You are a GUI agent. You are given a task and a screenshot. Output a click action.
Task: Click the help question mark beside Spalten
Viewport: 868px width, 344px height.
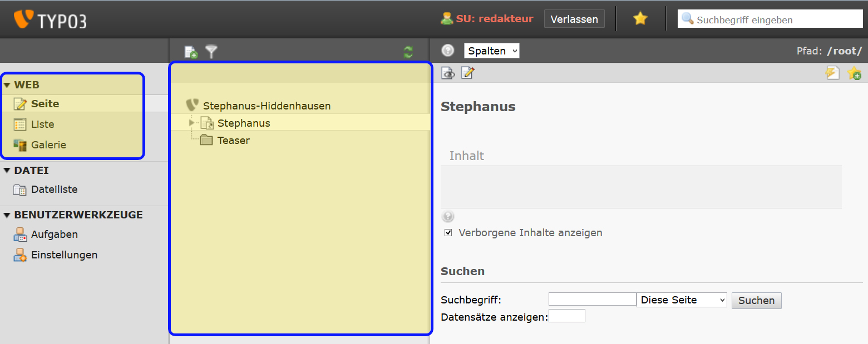pyautogui.click(x=448, y=51)
